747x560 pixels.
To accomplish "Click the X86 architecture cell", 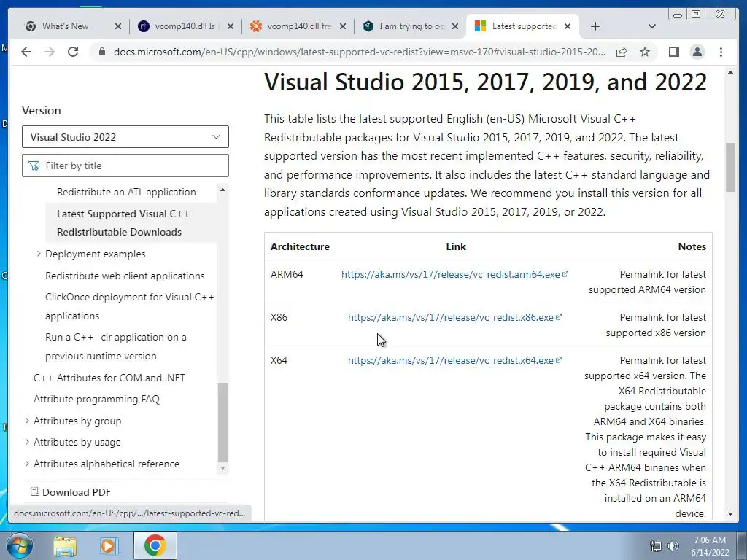I will point(279,317).
